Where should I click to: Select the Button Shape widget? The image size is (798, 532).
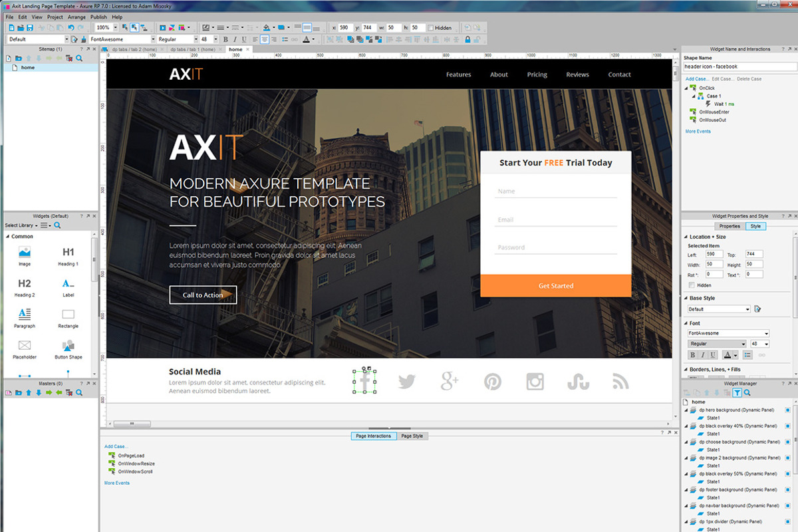click(68, 349)
